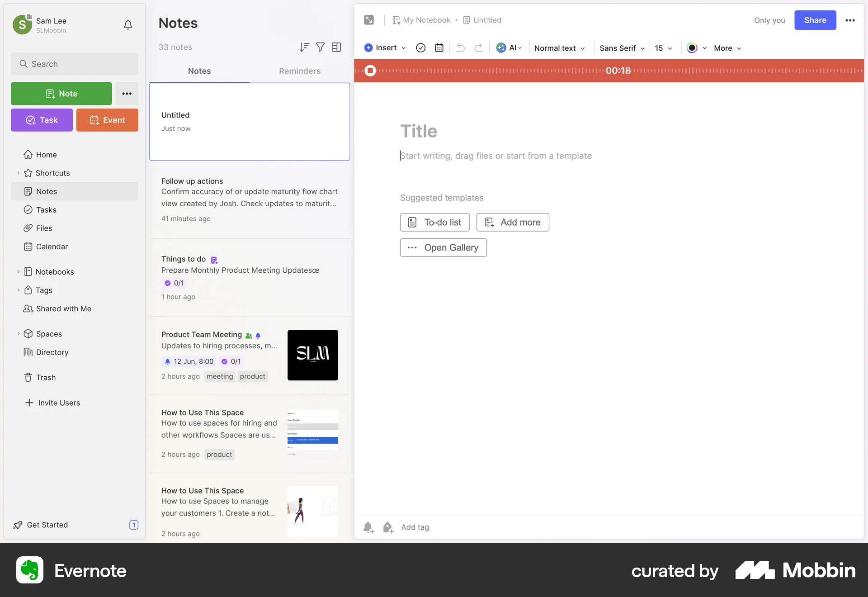Open the template Gallery
Viewport: 868px width, 597px height.
443,247
